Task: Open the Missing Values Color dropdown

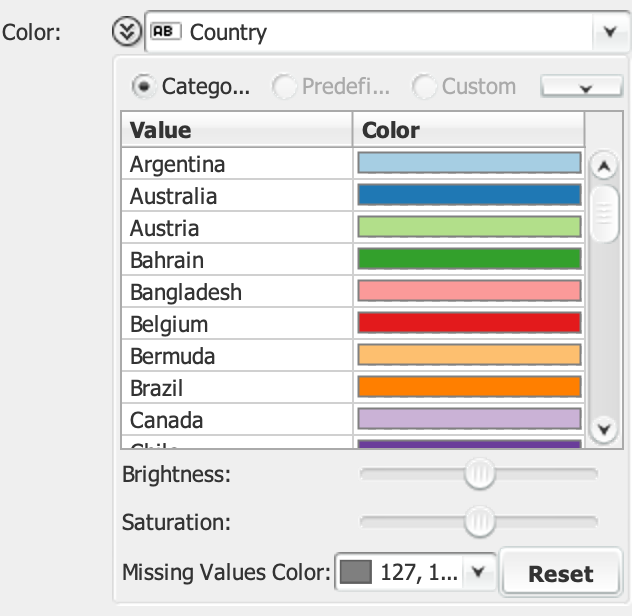Action: coord(478,572)
